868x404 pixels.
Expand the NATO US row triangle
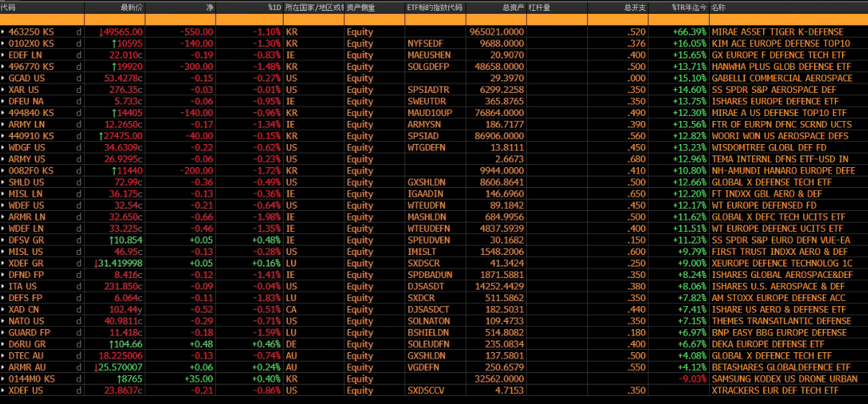(3, 320)
